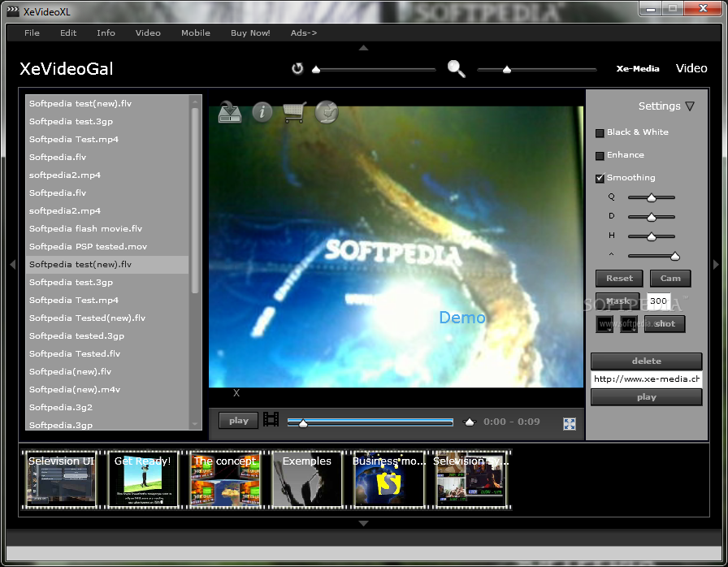728x567 pixels.
Task: Select the Exemples thumbnail
Action: tap(307, 480)
